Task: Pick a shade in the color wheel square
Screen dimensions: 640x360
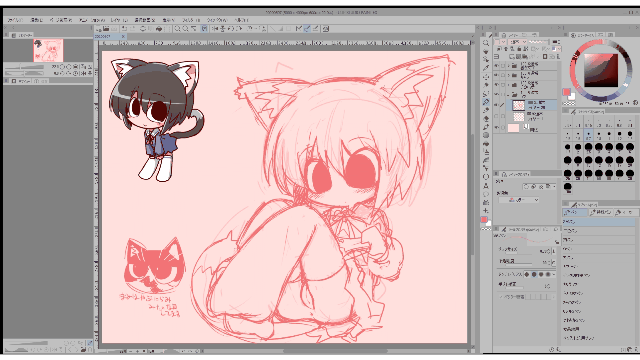Action: click(x=601, y=70)
